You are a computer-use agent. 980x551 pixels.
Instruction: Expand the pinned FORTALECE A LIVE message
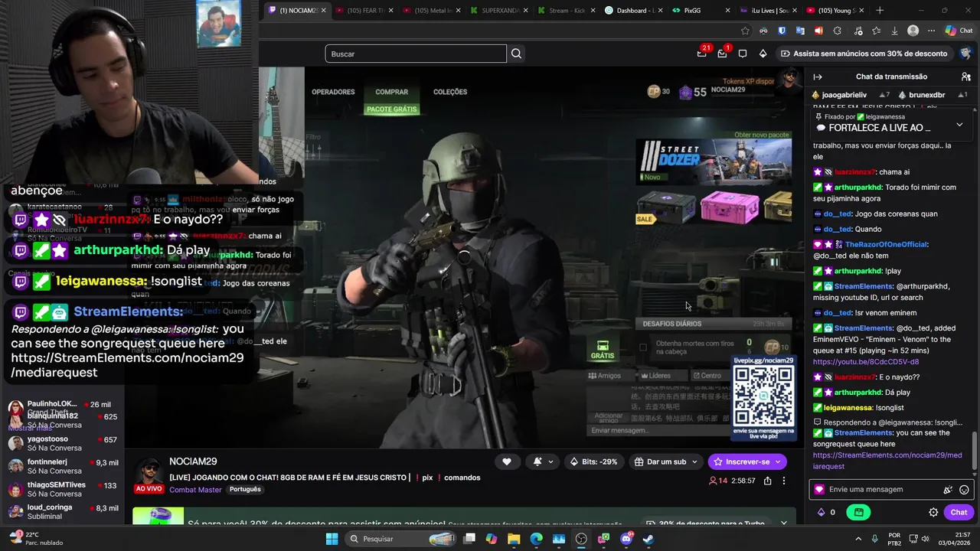pos(959,125)
